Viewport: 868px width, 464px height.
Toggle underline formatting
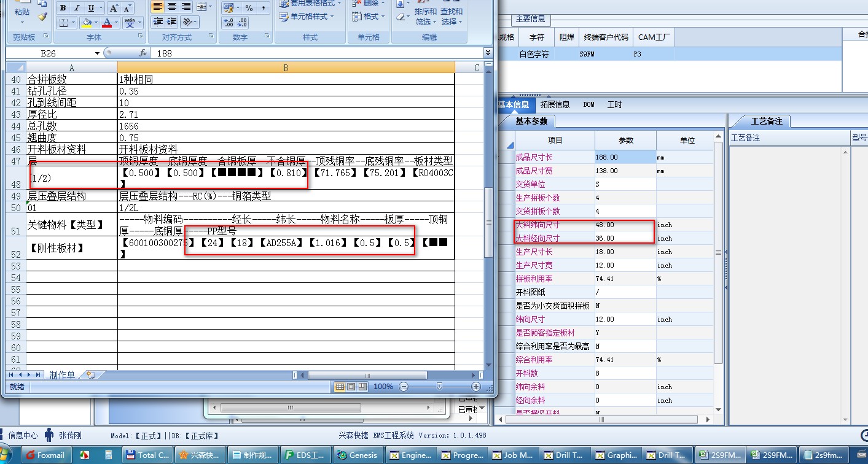pos(91,8)
